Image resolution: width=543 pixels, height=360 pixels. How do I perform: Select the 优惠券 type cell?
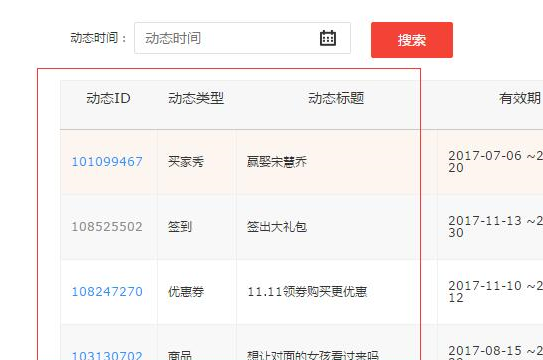186,292
